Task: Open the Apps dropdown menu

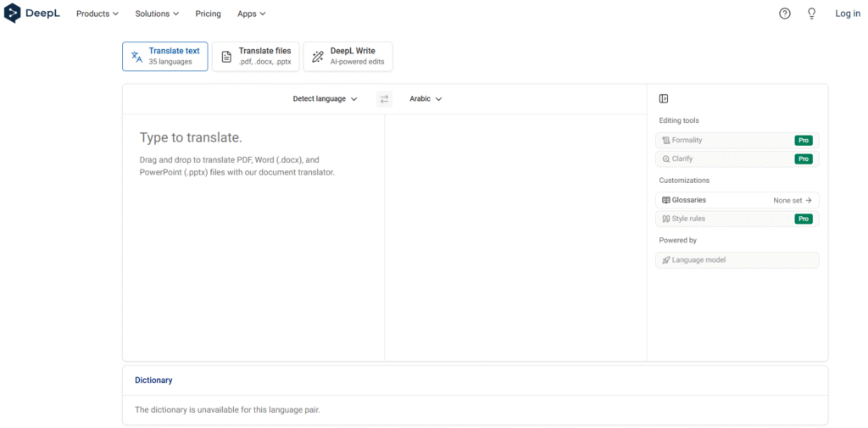Action: [x=251, y=14]
